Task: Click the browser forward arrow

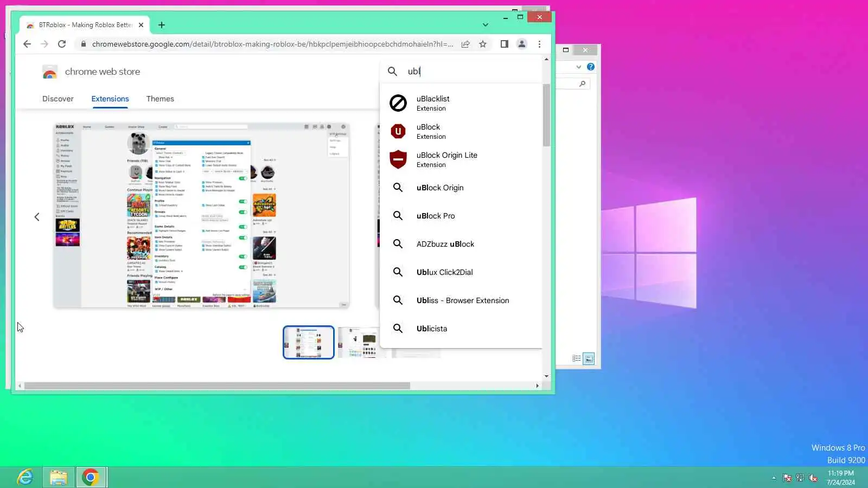Action: [x=44, y=44]
